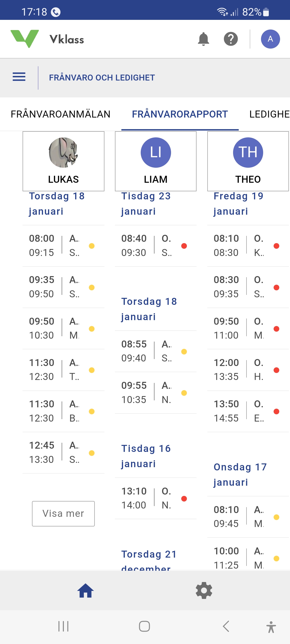Tap the Vklass logo
290x644 pixels.
coord(47,39)
